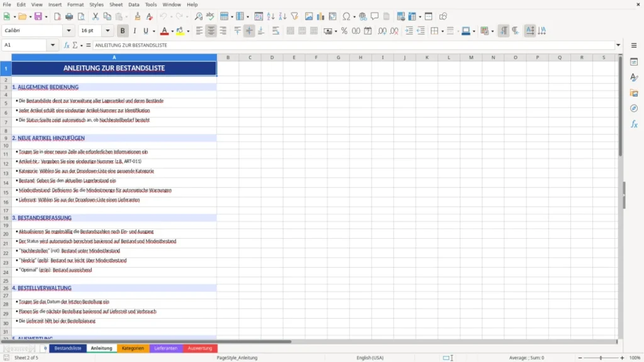Open sidebar Gallery icon
Viewport: 644px width, 362px height.
[634, 93]
